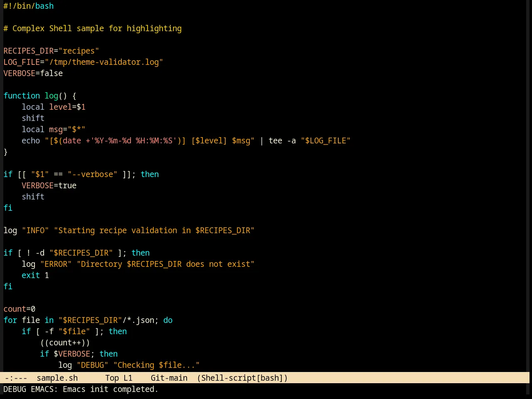This screenshot has height=399, width=532.
Task: Click the "Checking $file..." string
Action: (x=157, y=365)
